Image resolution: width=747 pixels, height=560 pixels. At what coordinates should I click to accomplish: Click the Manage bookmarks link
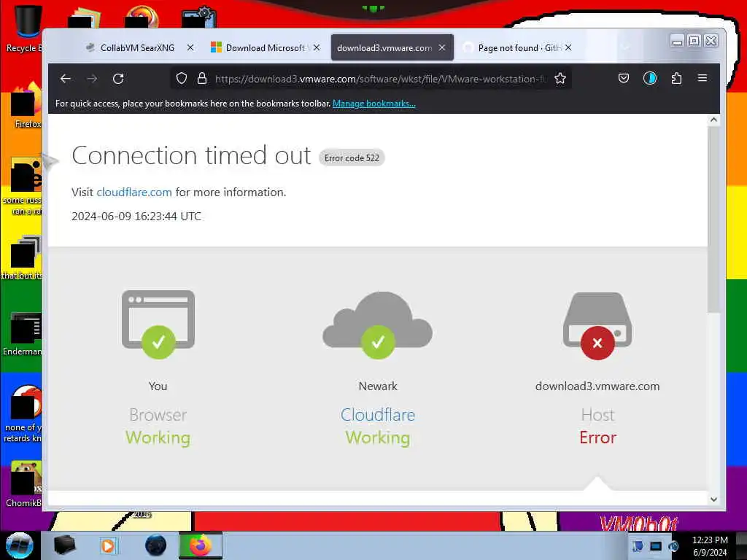point(374,104)
